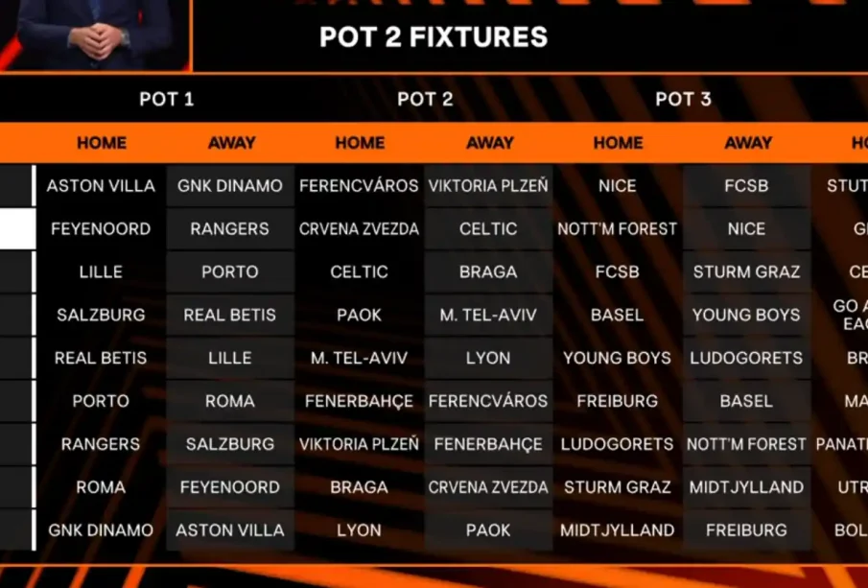Viewport: 868px width, 588px height.
Task: Select Young Boys in Pot 3 home column
Action: [618, 358]
